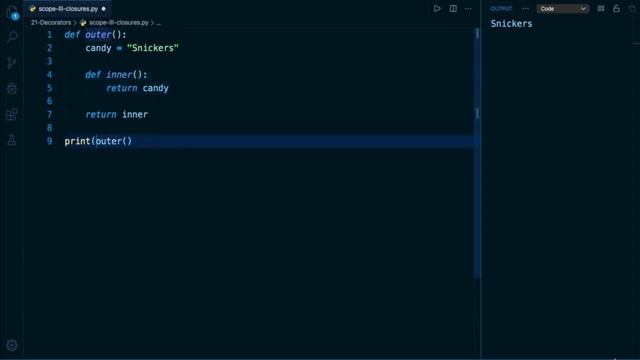The height and width of the screenshot is (360, 640).
Task: Run the Python file with play button
Action: [437, 9]
